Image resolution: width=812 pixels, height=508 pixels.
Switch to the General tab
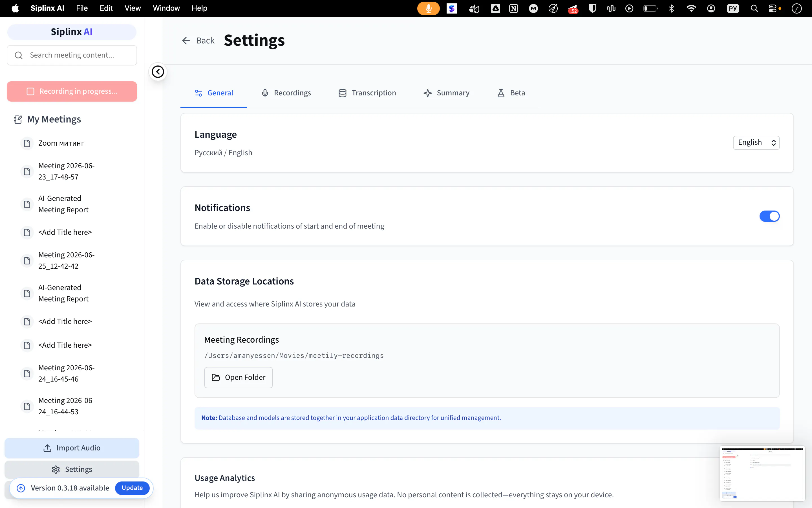coord(214,93)
